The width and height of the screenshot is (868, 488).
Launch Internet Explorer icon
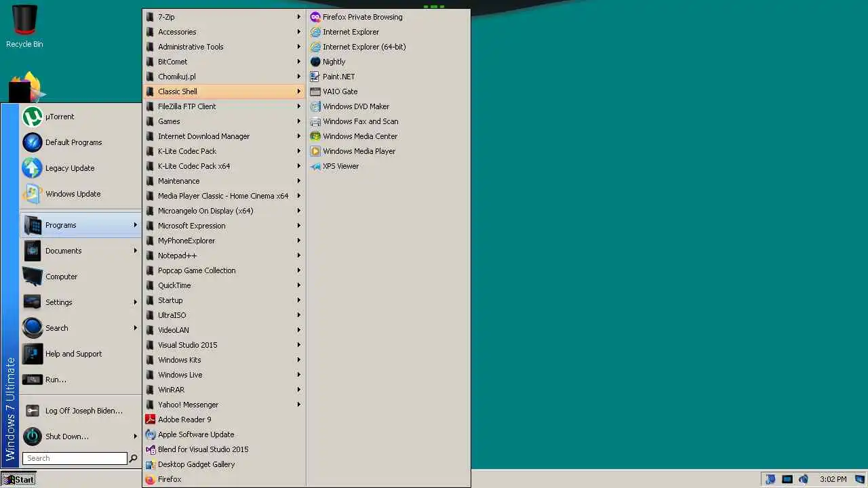click(x=315, y=32)
